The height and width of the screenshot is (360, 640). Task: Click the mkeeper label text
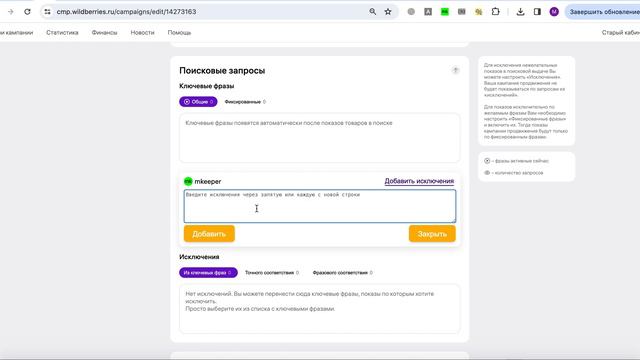pyautogui.click(x=208, y=181)
